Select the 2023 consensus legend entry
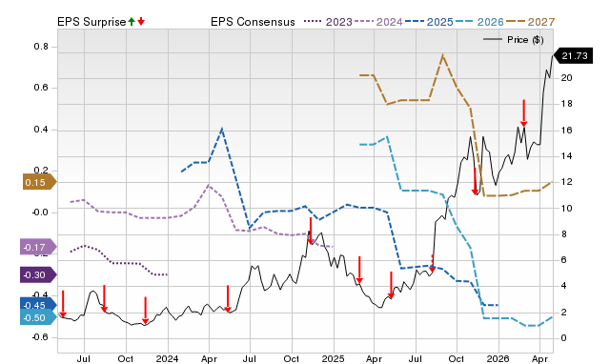 [x=328, y=22]
